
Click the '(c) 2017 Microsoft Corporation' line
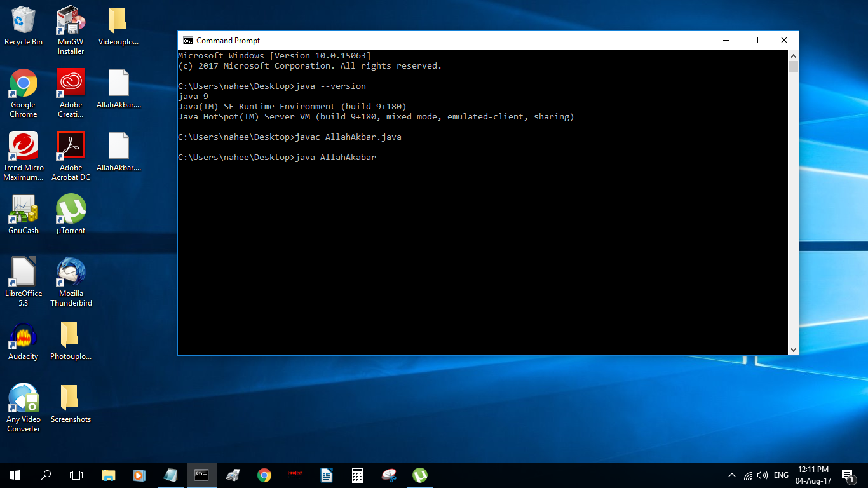tap(310, 65)
